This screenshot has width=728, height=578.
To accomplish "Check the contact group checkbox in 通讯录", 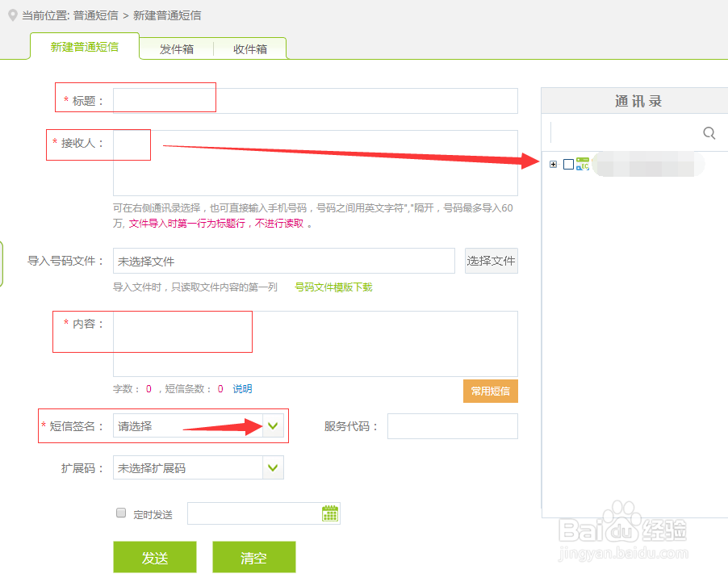I will pyautogui.click(x=567, y=164).
